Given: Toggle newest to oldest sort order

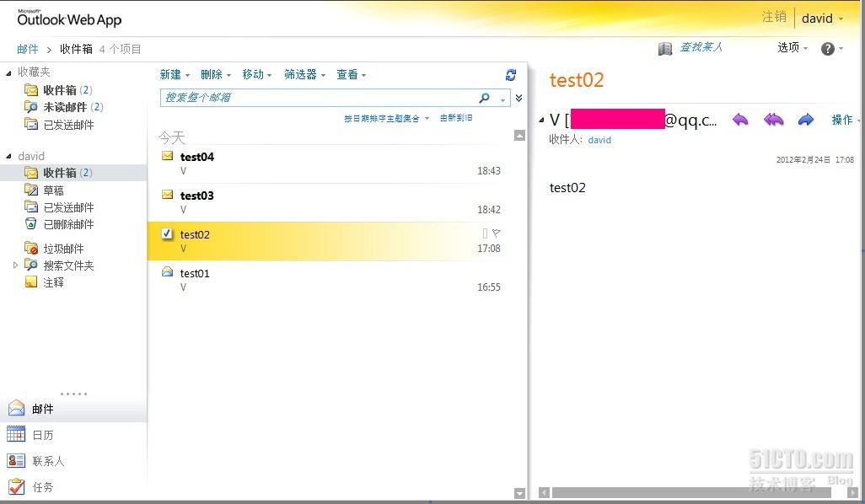Looking at the screenshot, I should pos(455,118).
